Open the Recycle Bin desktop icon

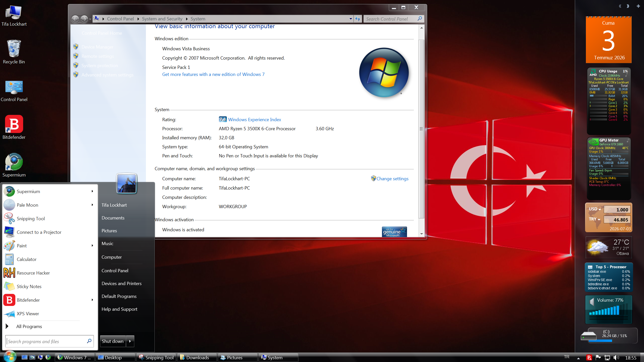14,52
